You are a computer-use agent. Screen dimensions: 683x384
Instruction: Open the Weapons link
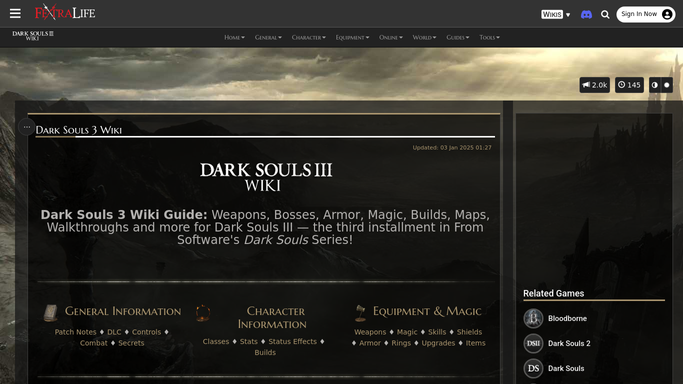pyautogui.click(x=370, y=332)
